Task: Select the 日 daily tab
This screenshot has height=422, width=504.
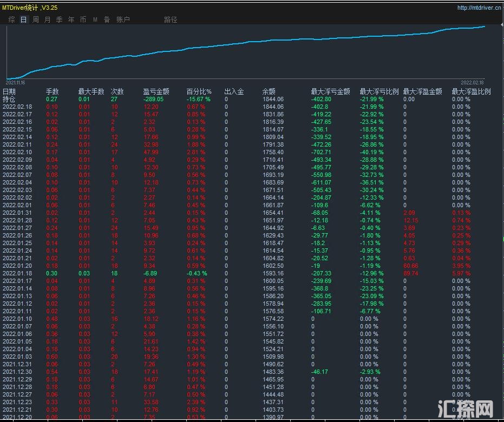Action: pyautogui.click(x=23, y=19)
